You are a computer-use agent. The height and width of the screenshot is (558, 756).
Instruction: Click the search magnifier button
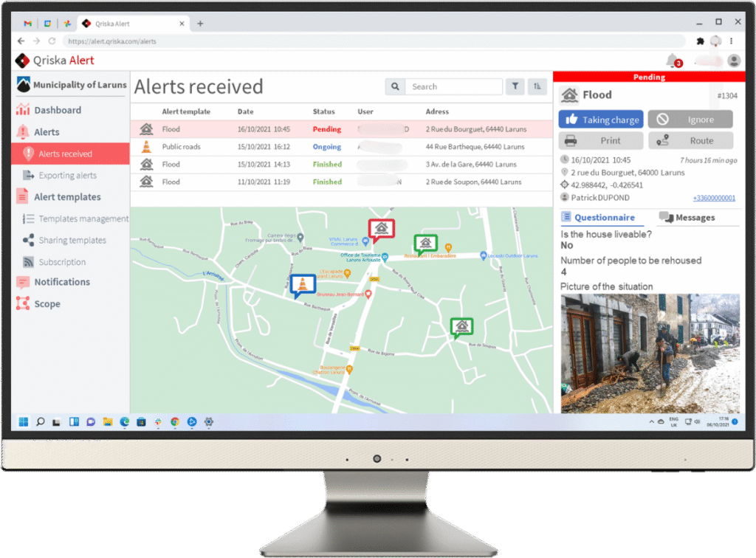point(395,87)
